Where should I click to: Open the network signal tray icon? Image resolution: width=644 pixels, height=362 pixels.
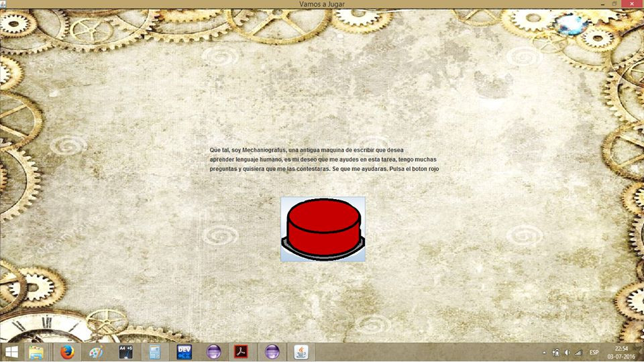pyautogui.click(x=578, y=353)
